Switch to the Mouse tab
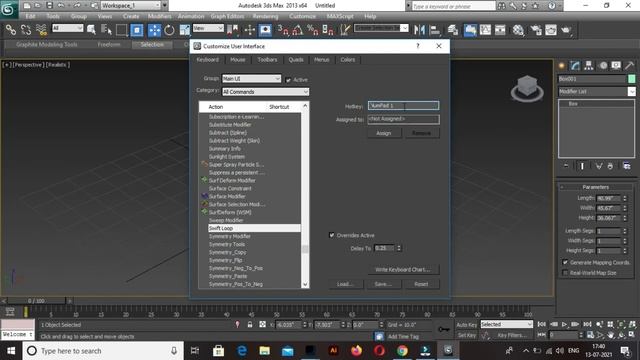The height and width of the screenshot is (360, 640). [x=238, y=60]
